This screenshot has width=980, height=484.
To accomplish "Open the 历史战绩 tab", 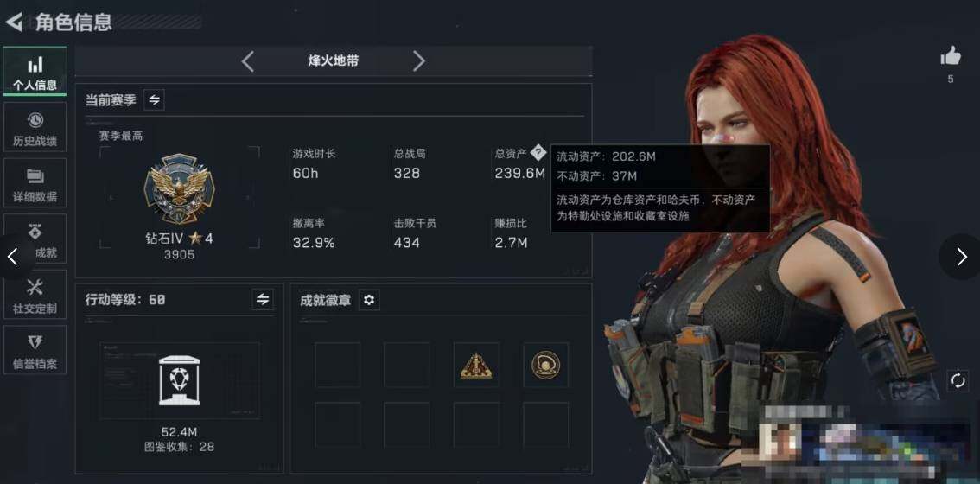I will 35,127.
